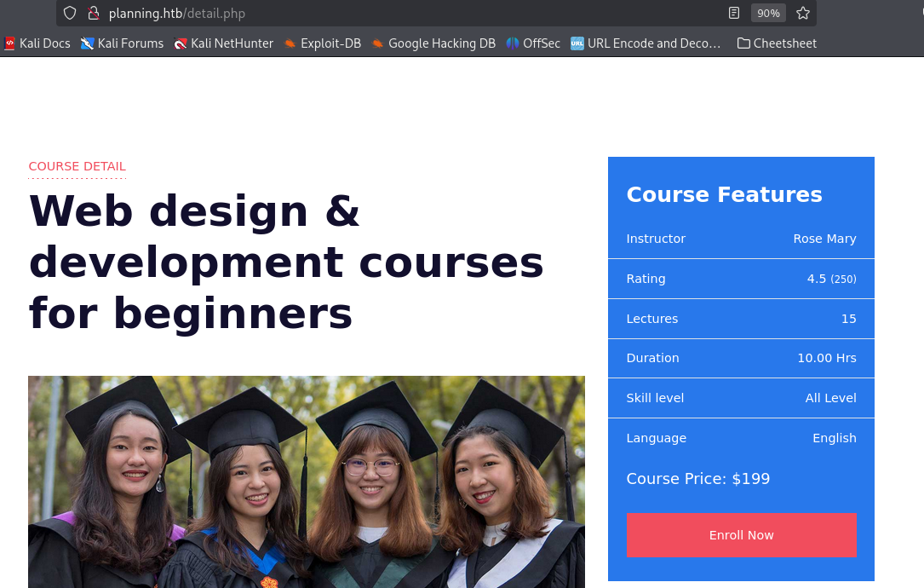Click the shield tracking protection icon

(70, 13)
